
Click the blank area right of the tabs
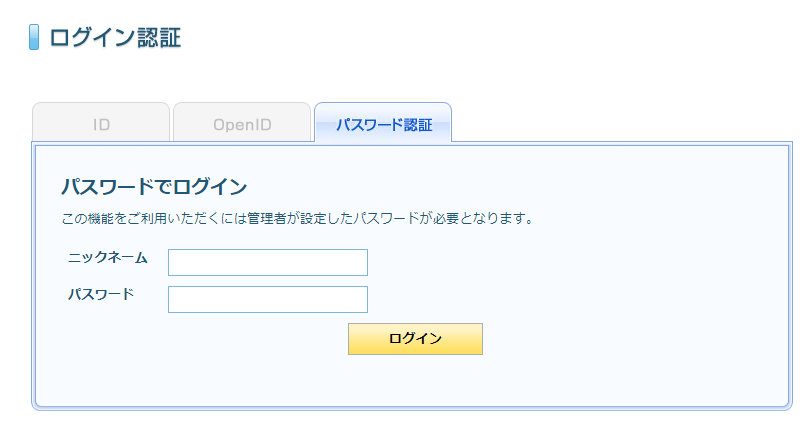(x=620, y=122)
